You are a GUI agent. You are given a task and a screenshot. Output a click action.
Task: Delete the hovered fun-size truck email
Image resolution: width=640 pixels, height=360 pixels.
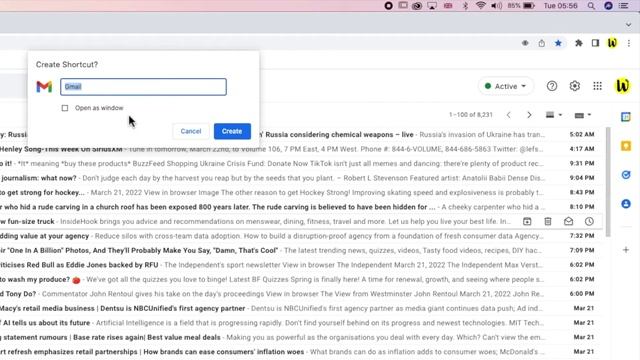(x=548, y=221)
